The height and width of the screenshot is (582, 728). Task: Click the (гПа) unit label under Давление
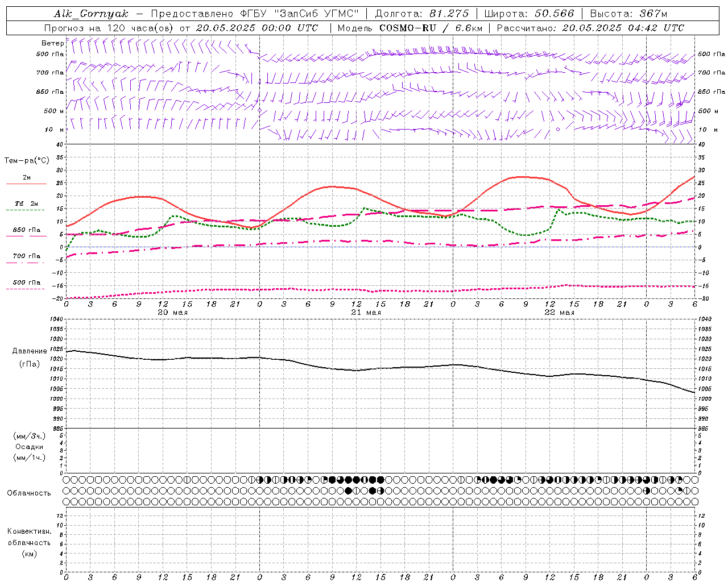pyautogui.click(x=30, y=364)
